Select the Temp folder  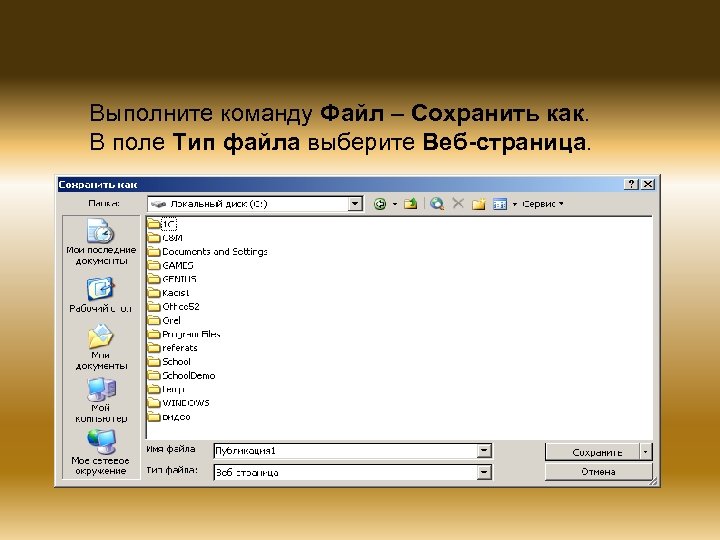point(166,389)
